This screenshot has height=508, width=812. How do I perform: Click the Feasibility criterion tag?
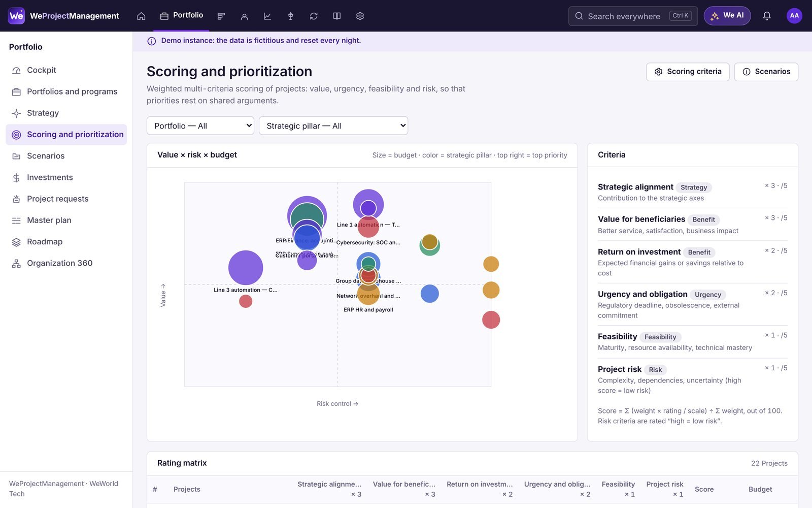[x=660, y=337]
